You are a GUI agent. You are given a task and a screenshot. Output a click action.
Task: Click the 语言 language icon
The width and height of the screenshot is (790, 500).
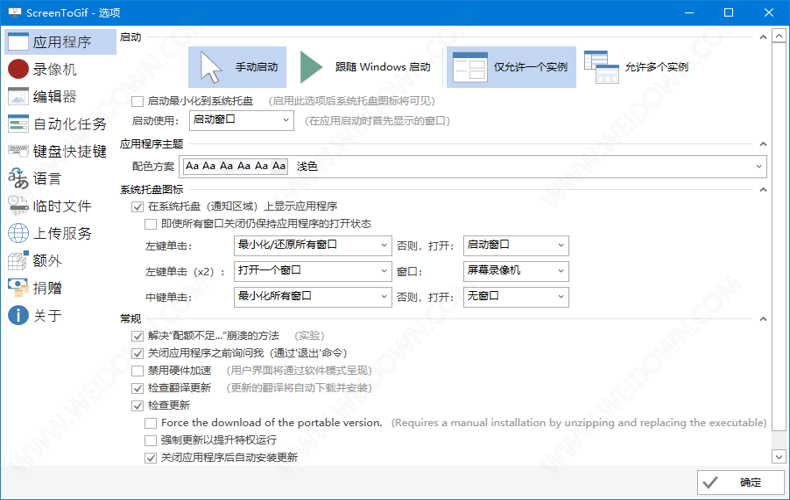tap(18, 178)
